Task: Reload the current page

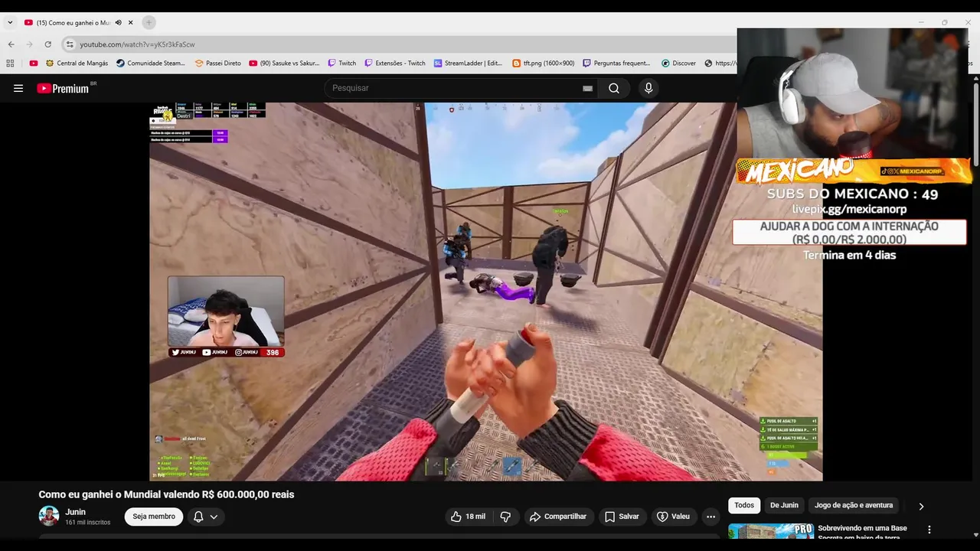Action: point(47,44)
